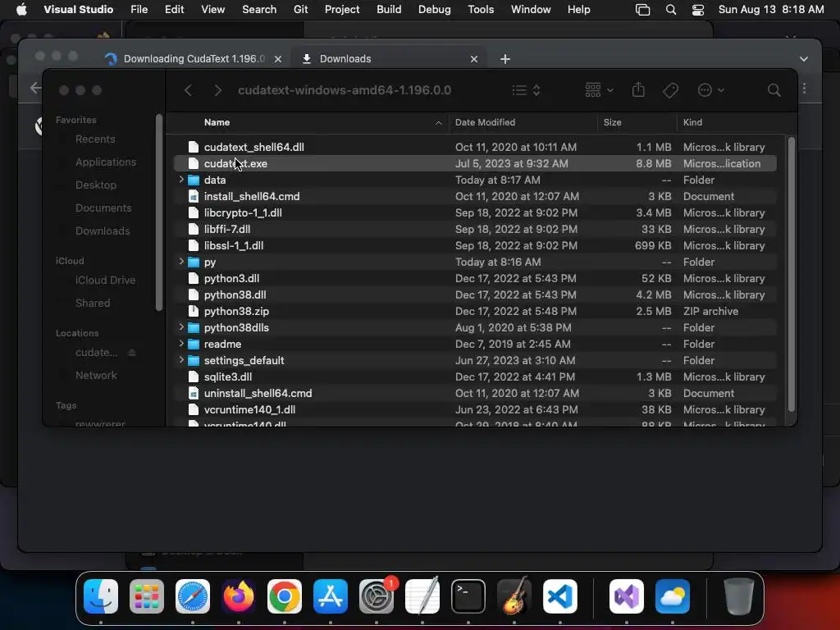Select python3.dll file
Image resolution: width=840 pixels, height=630 pixels.
tap(475, 278)
